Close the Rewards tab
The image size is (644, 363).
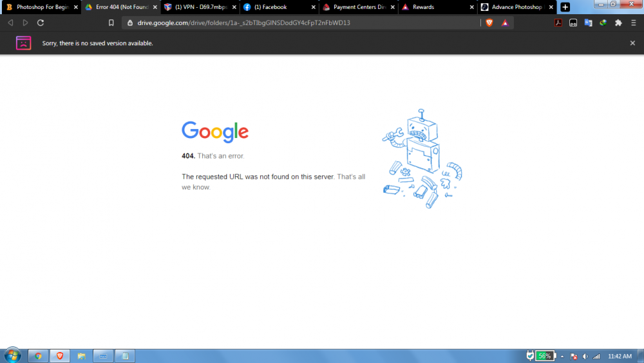click(x=471, y=7)
